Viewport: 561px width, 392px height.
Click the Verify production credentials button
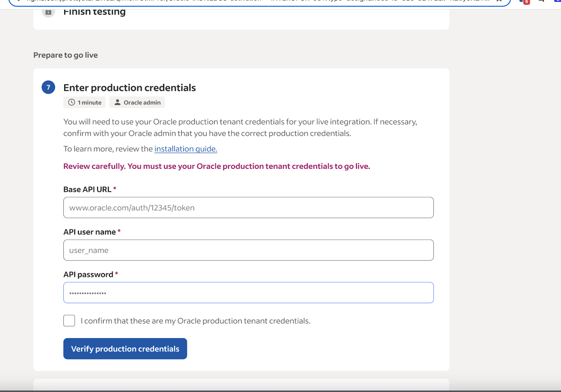[x=125, y=349]
